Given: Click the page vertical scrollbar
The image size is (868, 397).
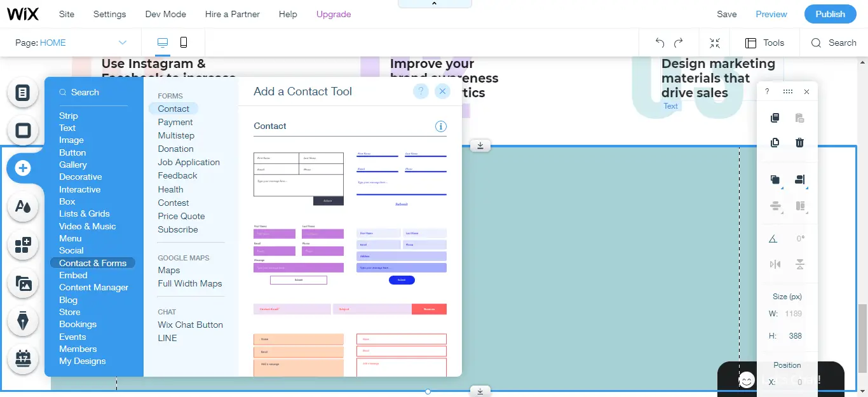Looking at the screenshot, I should click(863, 338).
